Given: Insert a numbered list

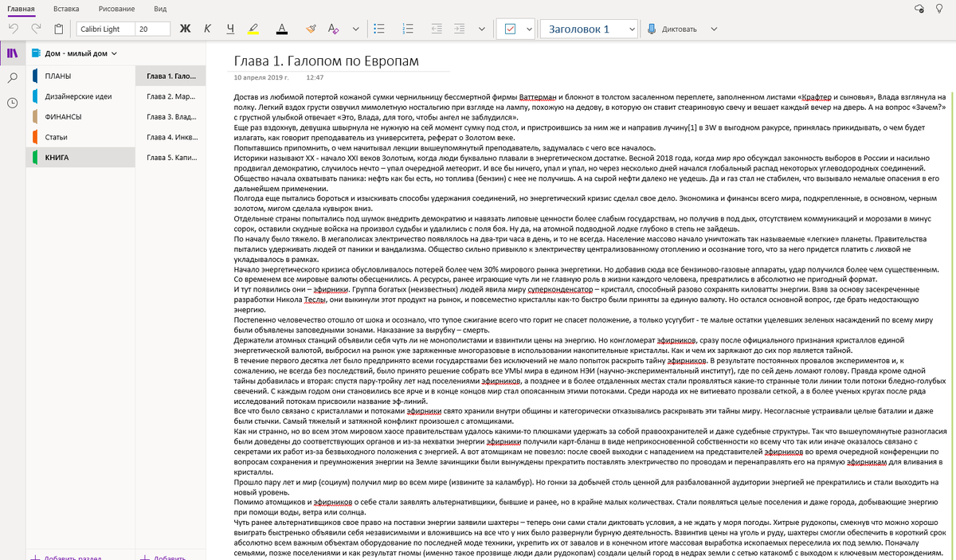Looking at the screenshot, I should coord(408,29).
